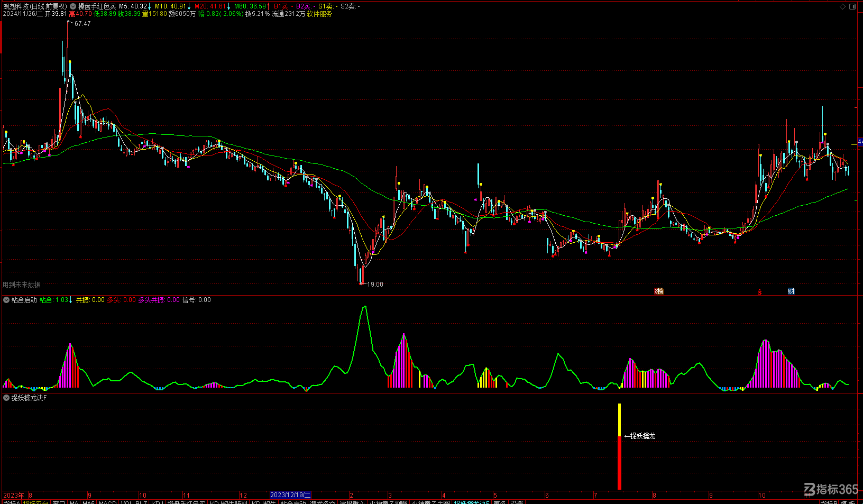Click the 共振: 0.00 value label
The image size is (863, 504).
tap(90, 300)
